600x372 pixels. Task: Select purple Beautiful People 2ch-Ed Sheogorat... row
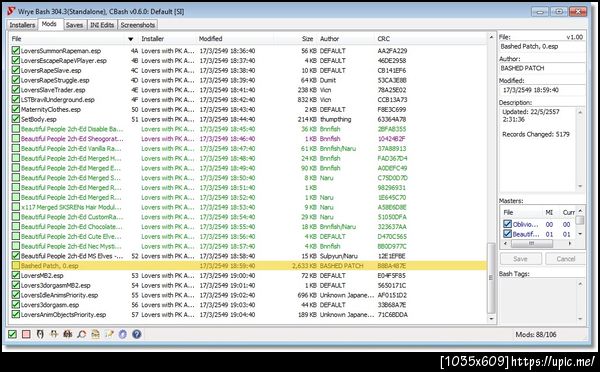249,139
